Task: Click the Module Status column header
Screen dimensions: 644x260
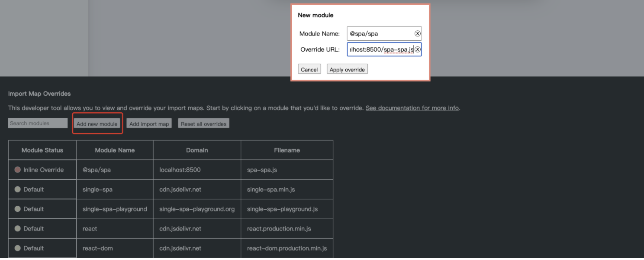Action: pyautogui.click(x=42, y=150)
